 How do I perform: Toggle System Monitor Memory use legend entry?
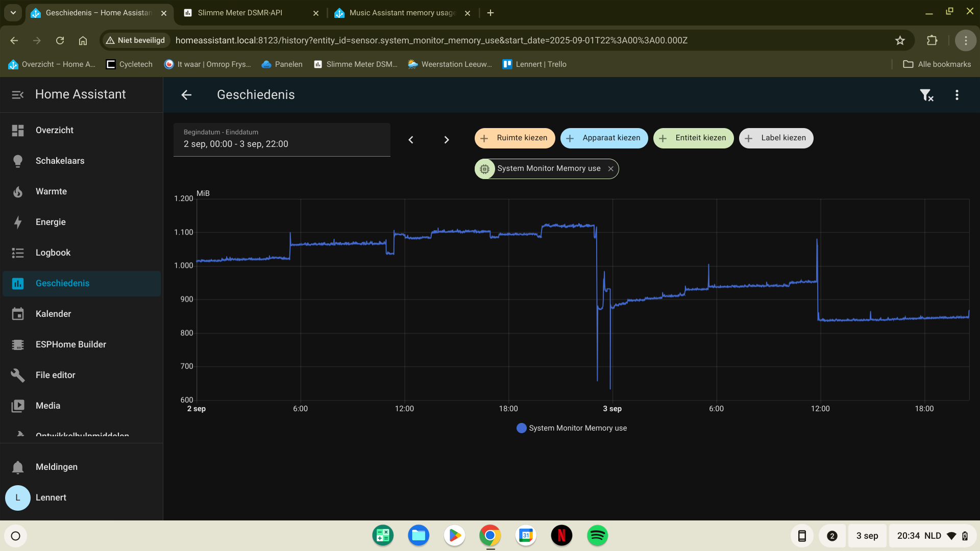(x=572, y=428)
